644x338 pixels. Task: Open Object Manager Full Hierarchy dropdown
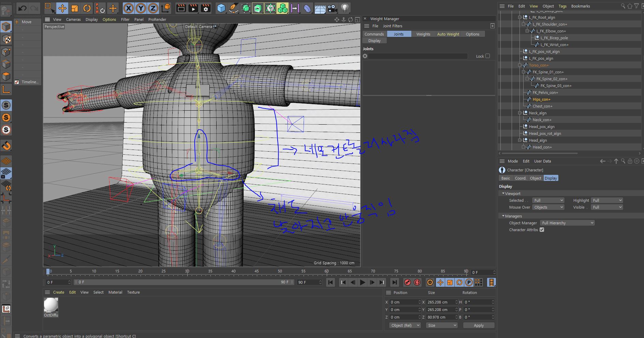[568, 223]
